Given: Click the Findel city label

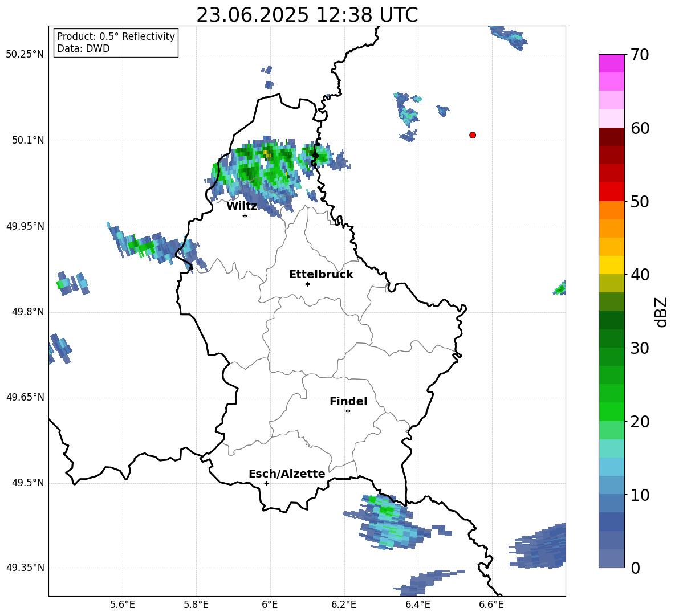Looking at the screenshot, I should (x=348, y=401).
